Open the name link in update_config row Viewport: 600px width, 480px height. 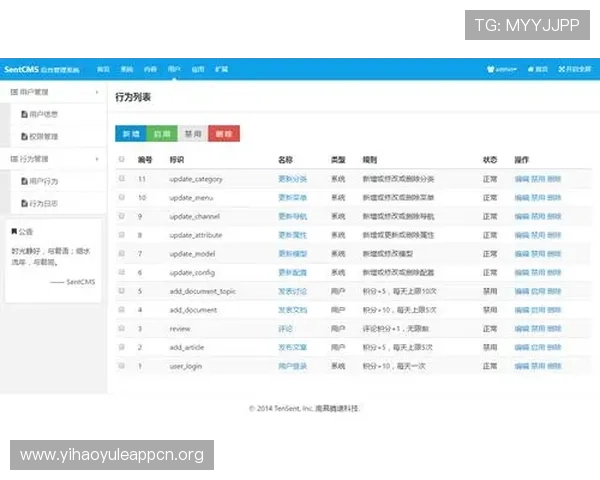[292, 273]
